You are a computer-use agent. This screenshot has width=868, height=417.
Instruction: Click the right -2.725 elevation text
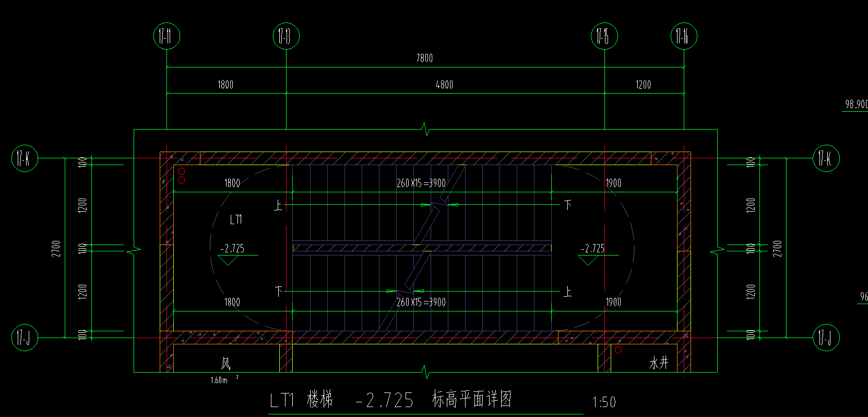click(592, 248)
